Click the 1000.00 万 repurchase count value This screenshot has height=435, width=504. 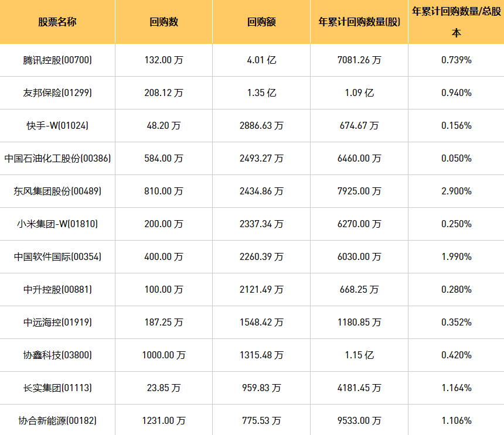pos(164,355)
